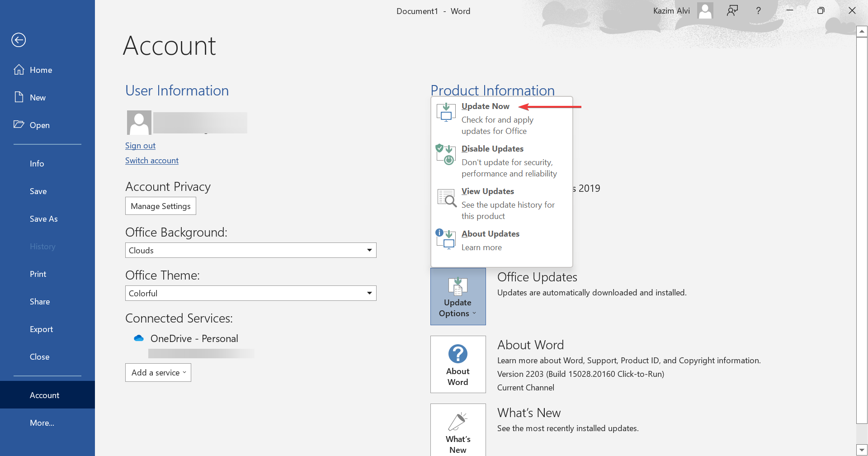868x456 pixels.
Task: Click the Update Now icon
Action: pos(446,112)
